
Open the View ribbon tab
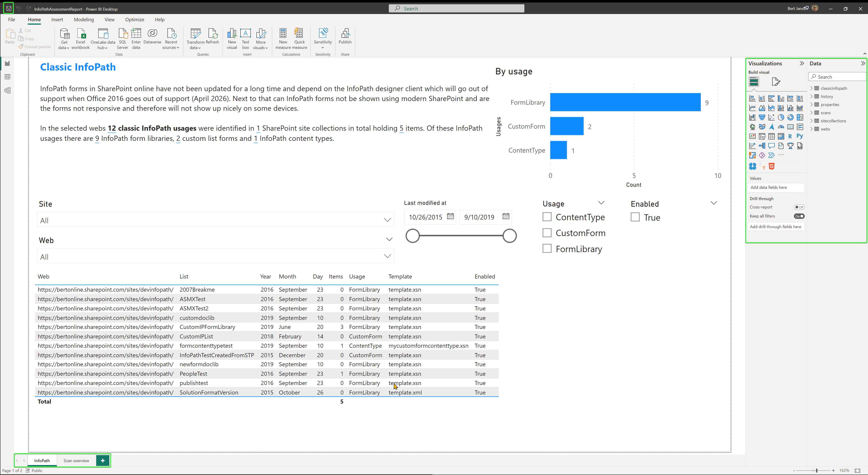click(109, 19)
